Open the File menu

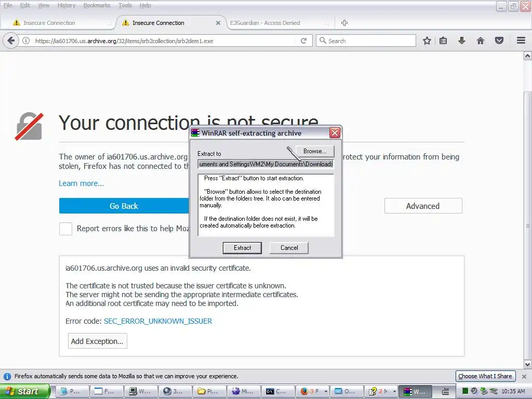[8, 5]
